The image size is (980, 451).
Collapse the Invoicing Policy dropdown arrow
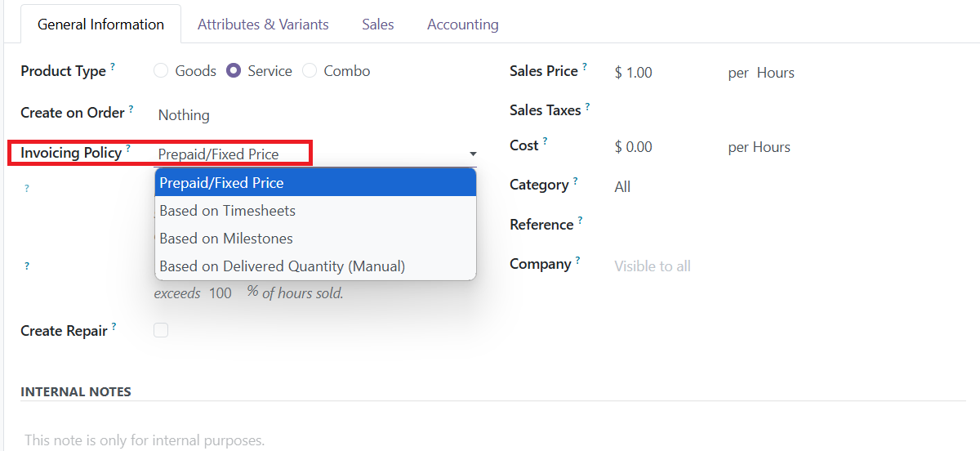473,154
